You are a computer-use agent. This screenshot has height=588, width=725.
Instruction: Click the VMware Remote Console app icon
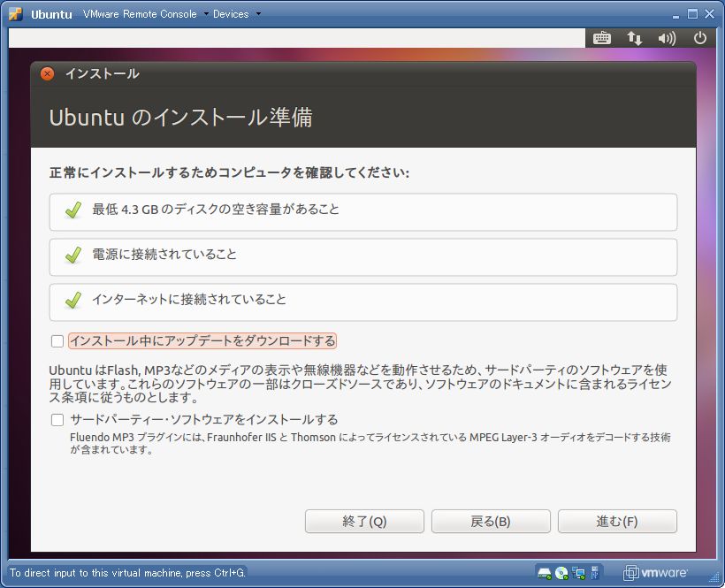point(15,14)
